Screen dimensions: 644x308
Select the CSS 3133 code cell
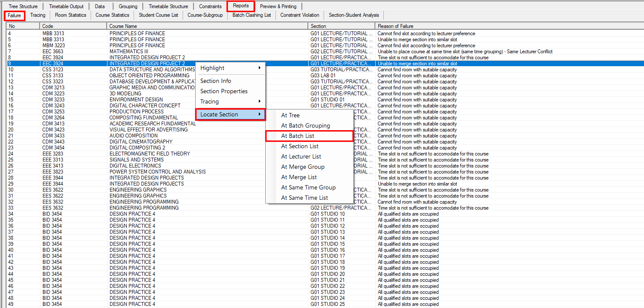(x=52, y=76)
